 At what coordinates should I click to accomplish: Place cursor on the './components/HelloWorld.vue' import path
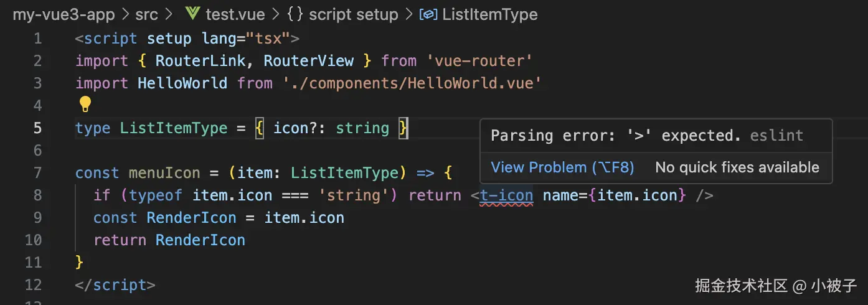tap(408, 83)
